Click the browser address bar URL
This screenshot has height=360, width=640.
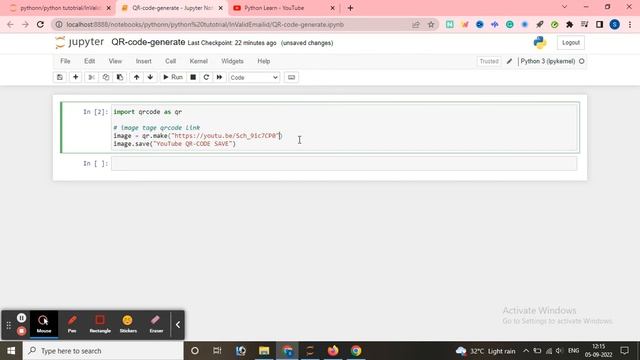(x=205, y=24)
